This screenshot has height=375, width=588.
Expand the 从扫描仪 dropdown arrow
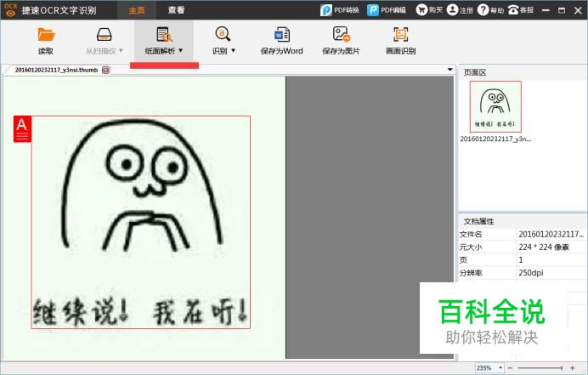(121, 50)
